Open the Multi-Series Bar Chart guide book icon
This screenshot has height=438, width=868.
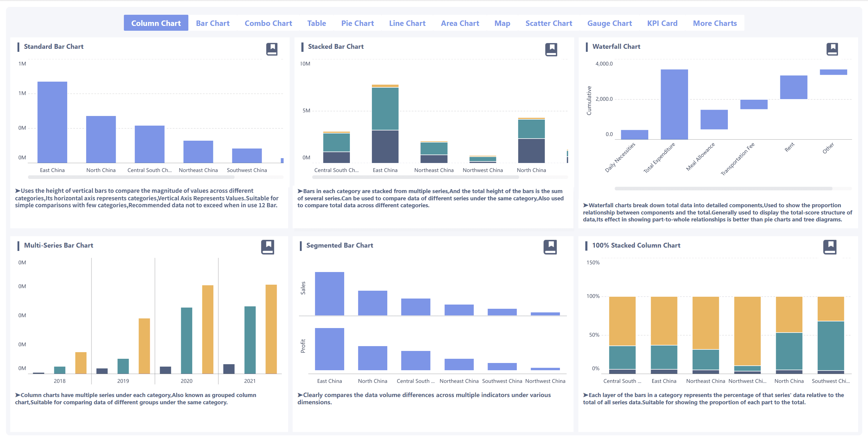(268, 247)
